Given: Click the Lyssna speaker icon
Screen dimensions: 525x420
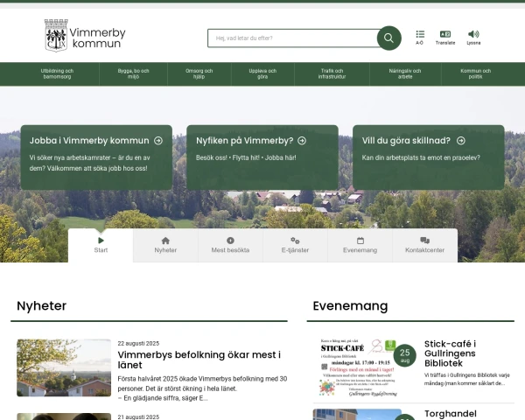Looking at the screenshot, I should pyautogui.click(x=473, y=38).
